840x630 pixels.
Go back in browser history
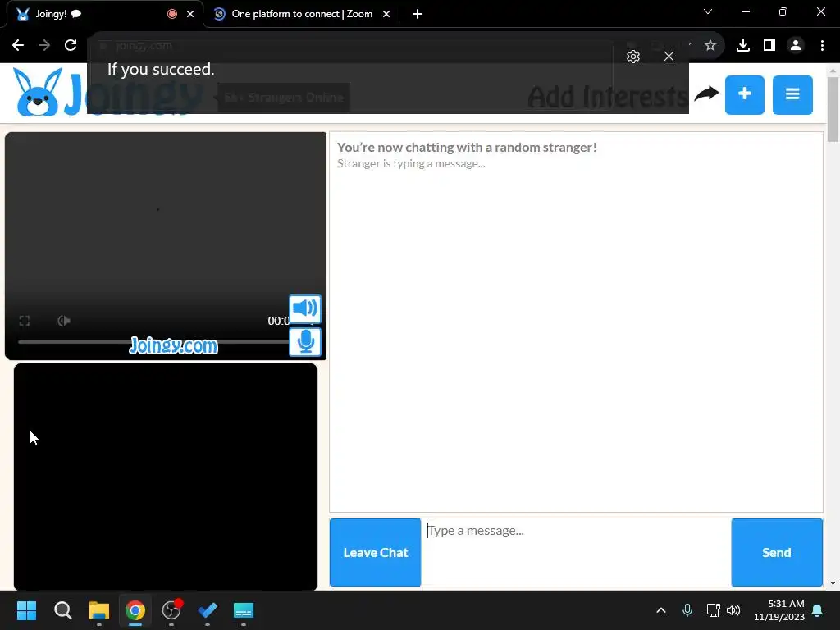[x=18, y=45]
